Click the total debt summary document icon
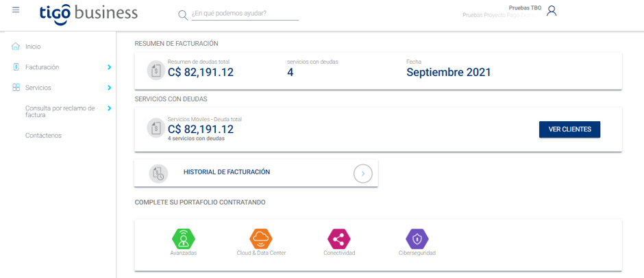 pyautogui.click(x=156, y=71)
